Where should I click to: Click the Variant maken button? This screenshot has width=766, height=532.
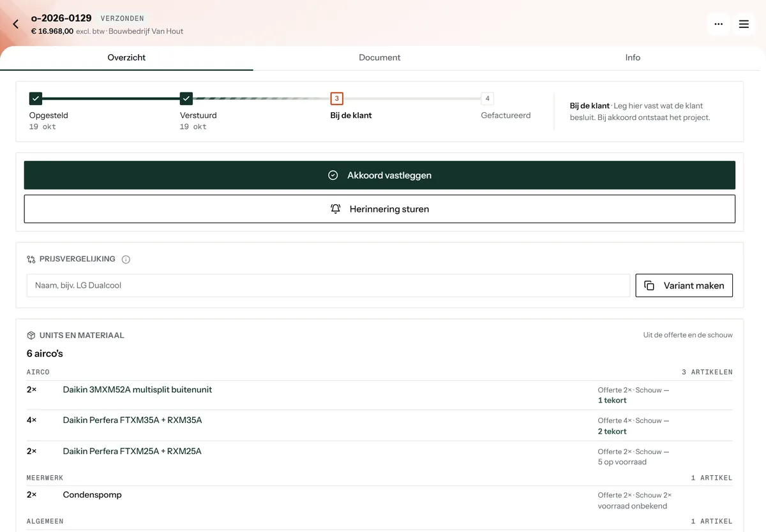[684, 286]
